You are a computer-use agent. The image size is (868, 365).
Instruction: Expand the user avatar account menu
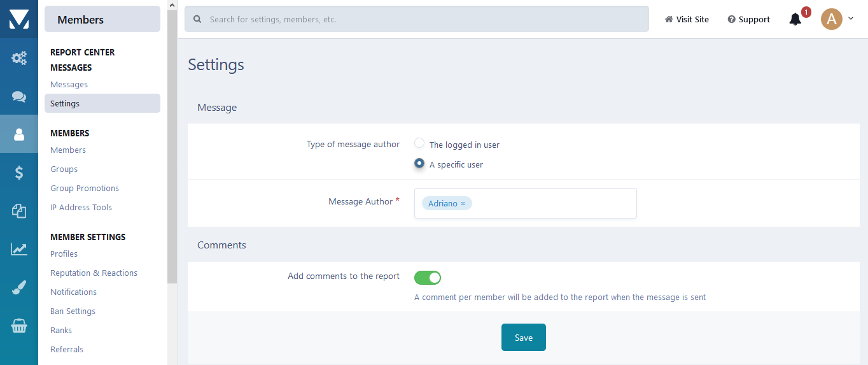pos(837,19)
